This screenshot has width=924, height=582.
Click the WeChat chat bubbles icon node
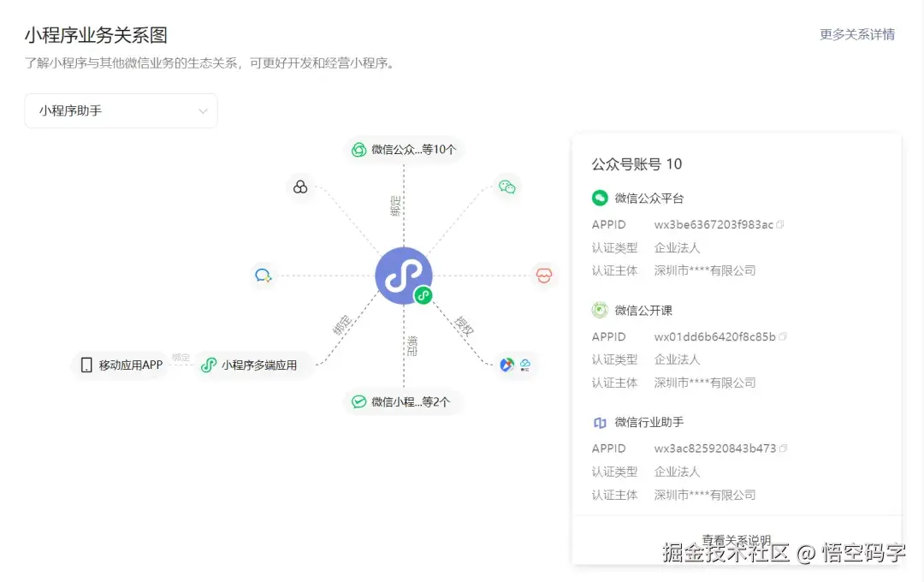[506, 187]
